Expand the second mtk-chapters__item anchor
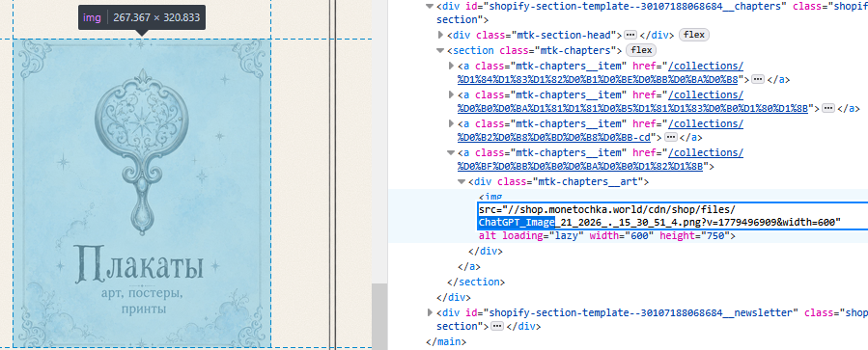868x350 pixels. coord(452,94)
